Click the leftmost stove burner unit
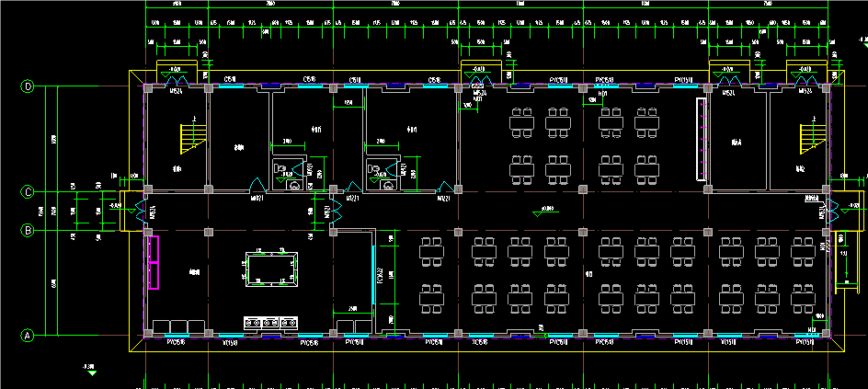Viewport: 868px width, 389px height. tap(253, 322)
